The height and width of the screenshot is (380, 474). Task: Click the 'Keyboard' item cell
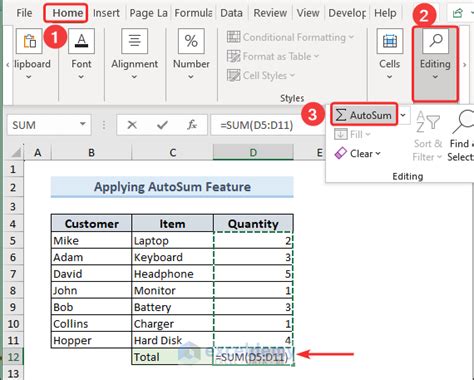172,257
